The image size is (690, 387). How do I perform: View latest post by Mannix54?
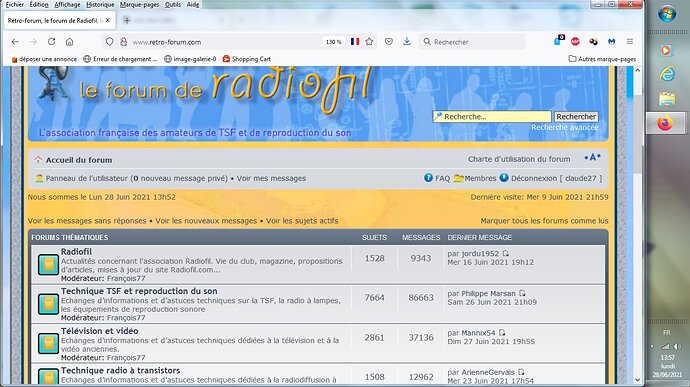click(502, 333)
